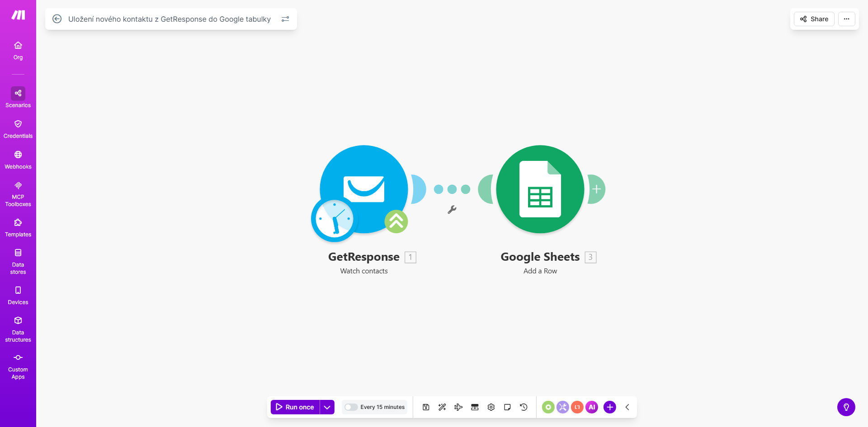Open Templates in sidebar
This screenshot has height=427, width=868.
click(18, 228)
